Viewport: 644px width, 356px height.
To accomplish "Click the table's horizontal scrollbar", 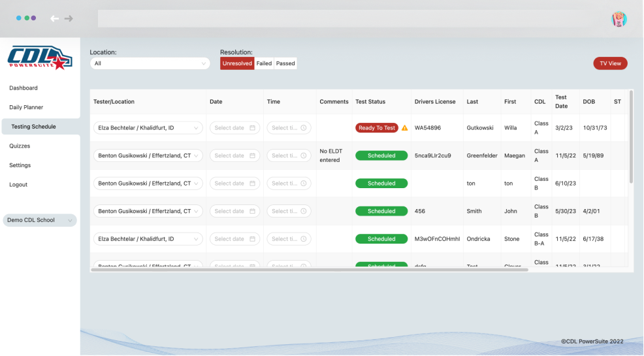I will [x=310, y=269].
